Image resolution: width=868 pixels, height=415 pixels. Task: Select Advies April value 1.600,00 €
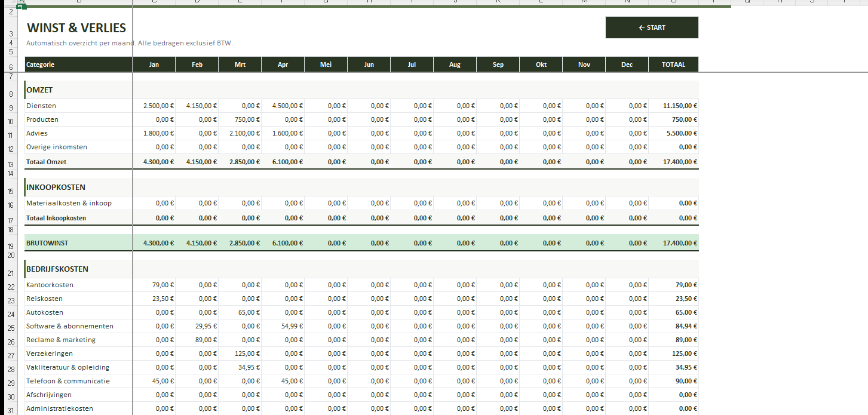click(287, 133)
